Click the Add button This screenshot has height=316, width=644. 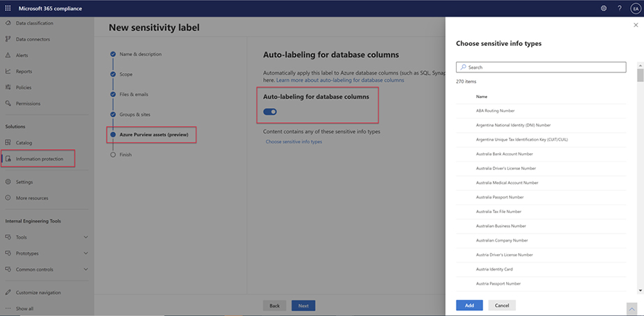tap(469, 306)
